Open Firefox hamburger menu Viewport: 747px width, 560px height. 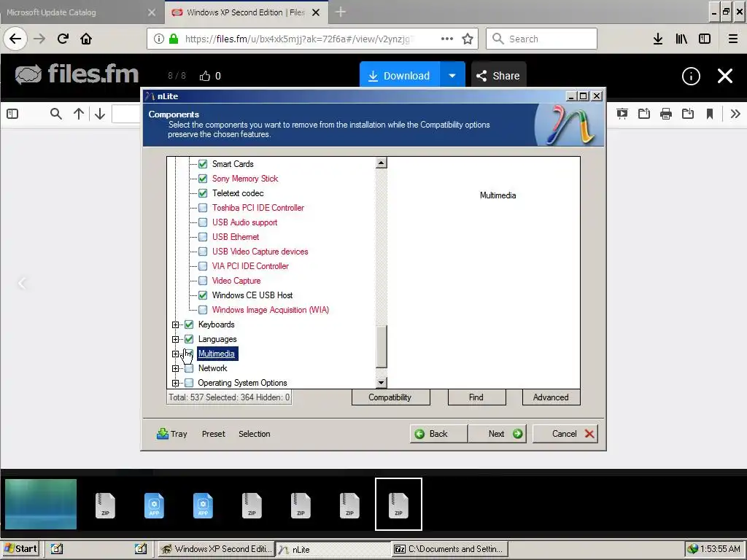click(x=733, y=39)
